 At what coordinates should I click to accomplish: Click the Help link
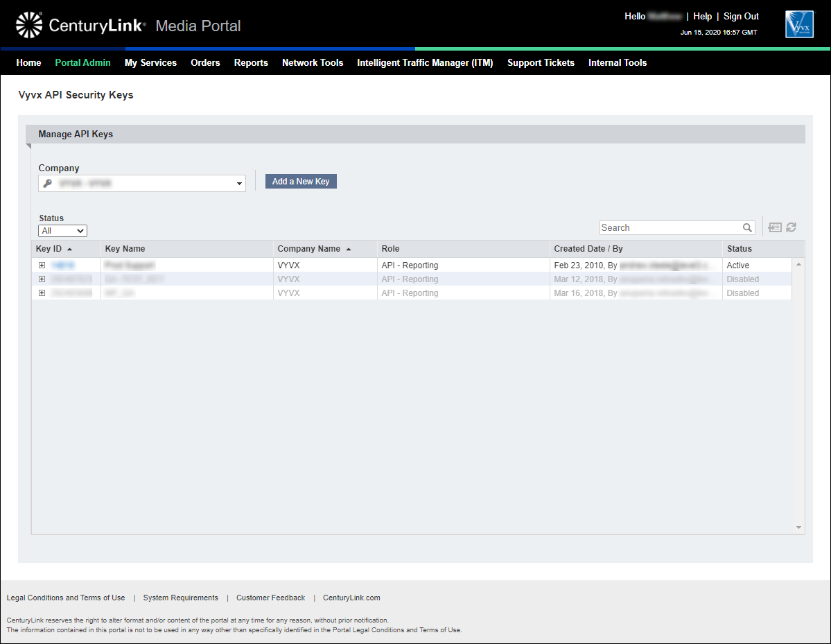(702, 17)
